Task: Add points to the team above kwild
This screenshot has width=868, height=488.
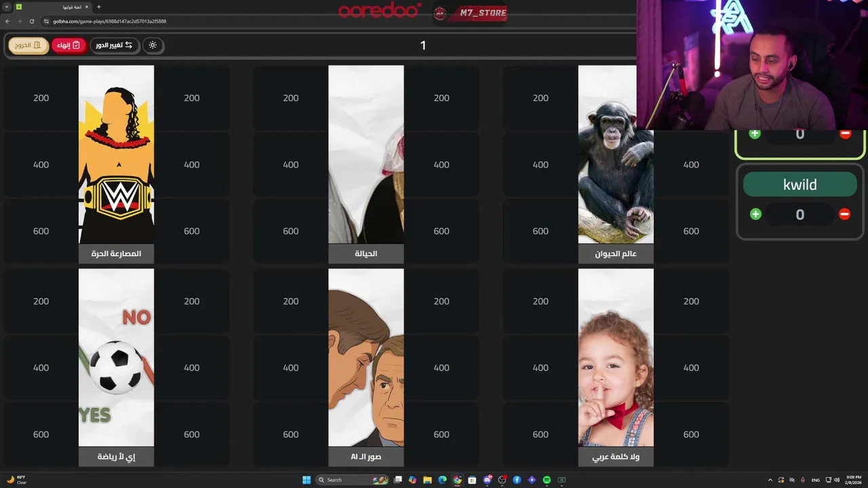Action: point(755,134)
